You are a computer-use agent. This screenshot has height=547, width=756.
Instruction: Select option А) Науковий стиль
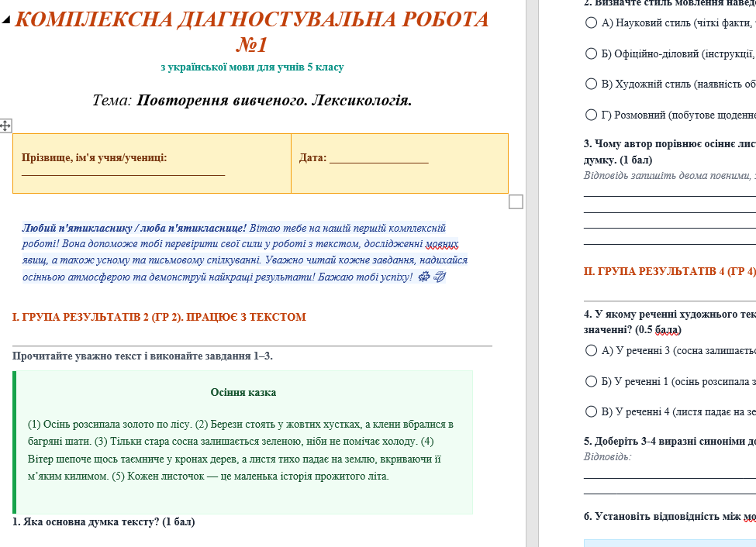[591, 22]
